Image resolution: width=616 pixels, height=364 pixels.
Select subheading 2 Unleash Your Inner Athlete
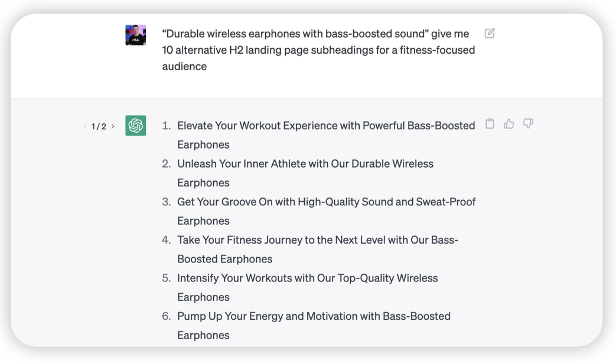(x=305, y=173)
